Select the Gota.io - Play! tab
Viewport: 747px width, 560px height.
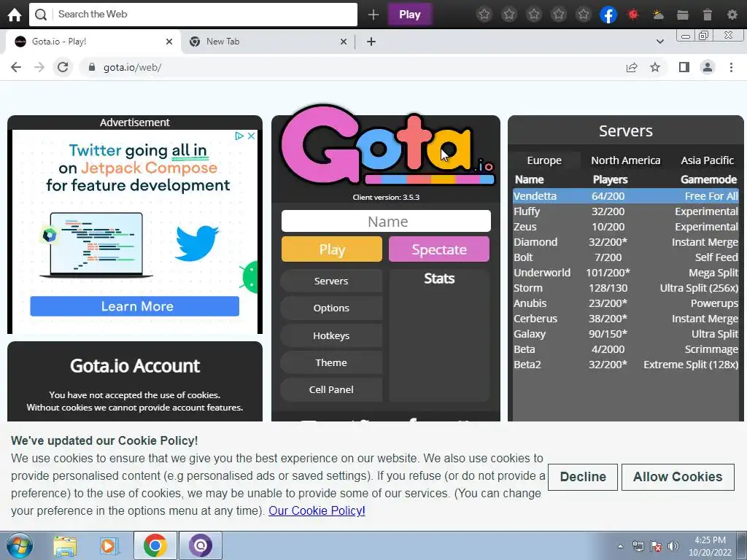point(93,42)
